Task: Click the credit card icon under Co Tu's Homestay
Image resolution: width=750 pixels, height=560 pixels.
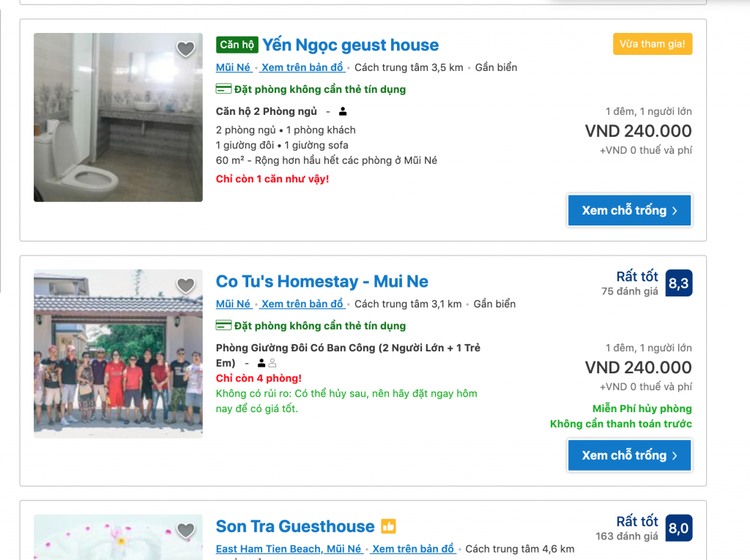Action: pyautogui.click(x=223, y=326)
